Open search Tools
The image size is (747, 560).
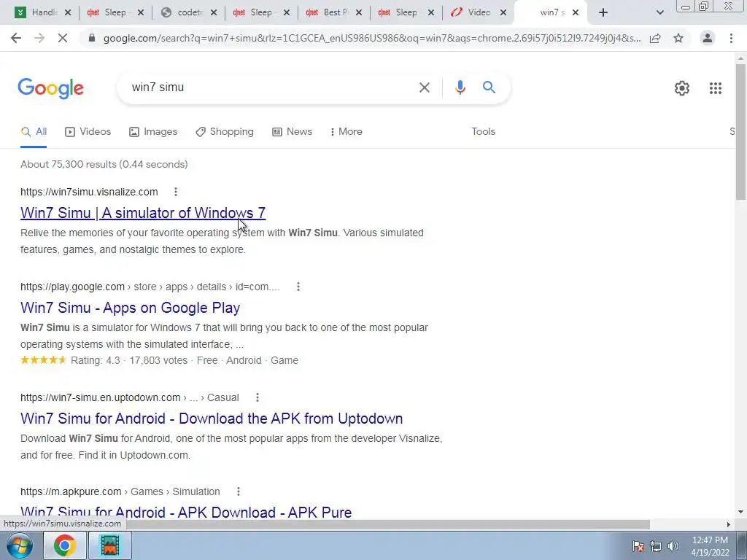[483, 132]
